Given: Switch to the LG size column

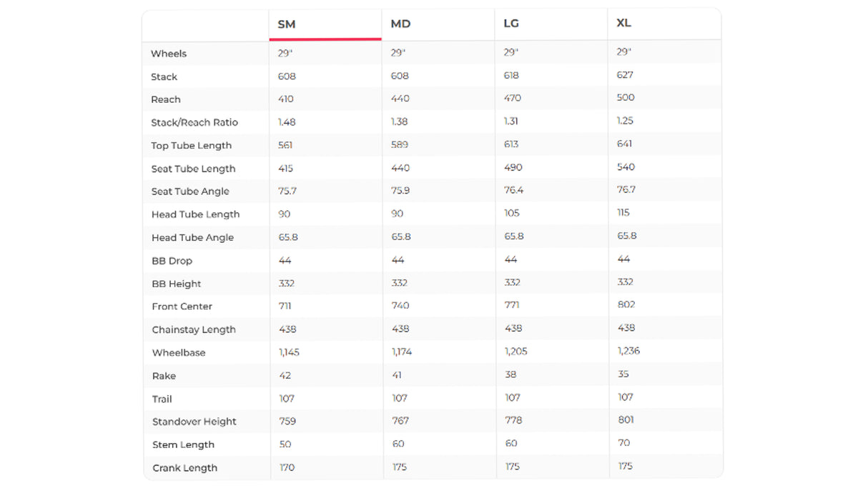Looking at the screenshot, I should point(511,24).
